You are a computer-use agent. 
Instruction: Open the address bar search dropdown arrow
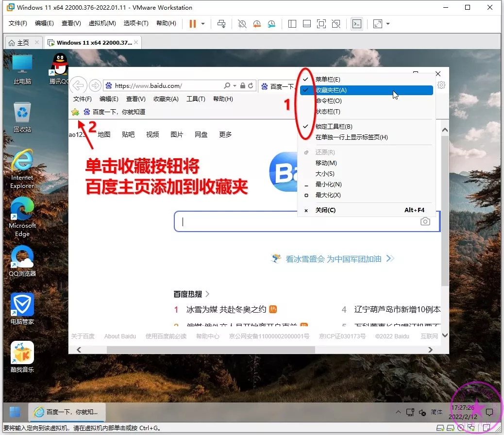[235, 86]
